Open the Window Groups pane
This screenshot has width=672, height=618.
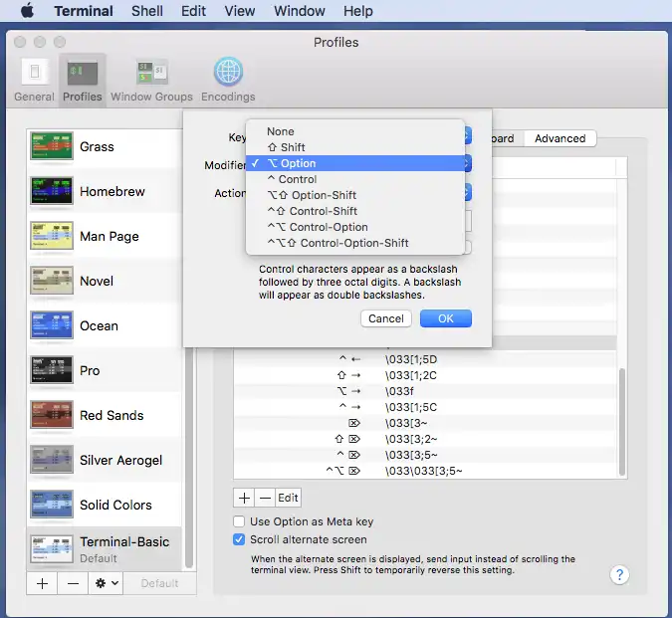point(151,80)
